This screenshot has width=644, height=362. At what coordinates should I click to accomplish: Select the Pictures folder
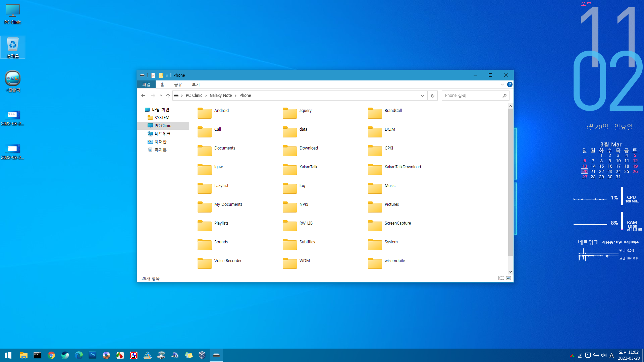click(384, 207)
